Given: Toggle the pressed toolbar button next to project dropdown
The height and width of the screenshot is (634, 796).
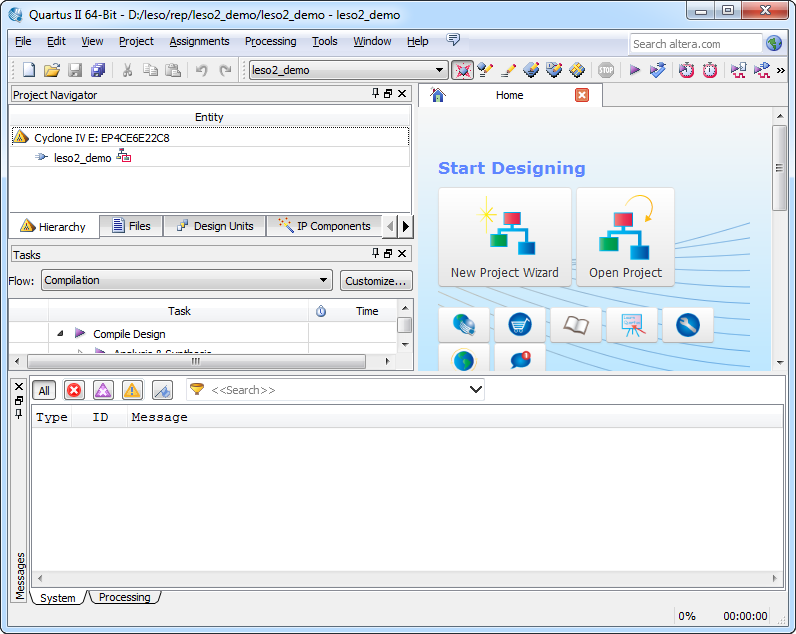Looking at the screenshot, I should [462, 70].
